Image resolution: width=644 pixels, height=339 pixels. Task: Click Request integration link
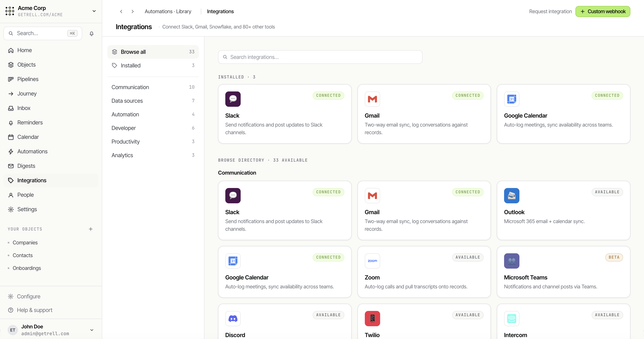(550, 11)
